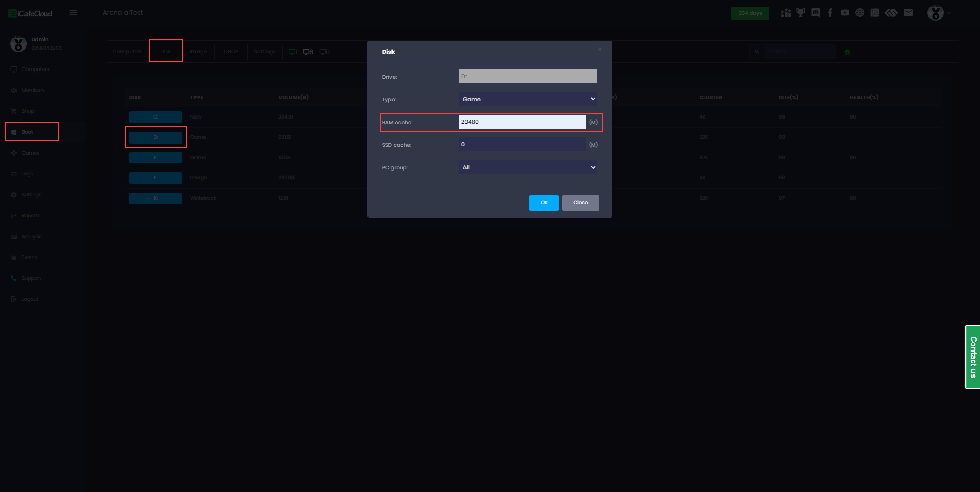Viewport: 980px width, 492px height.
Task: Open the Contact us side tab
Action: [973, 357]
